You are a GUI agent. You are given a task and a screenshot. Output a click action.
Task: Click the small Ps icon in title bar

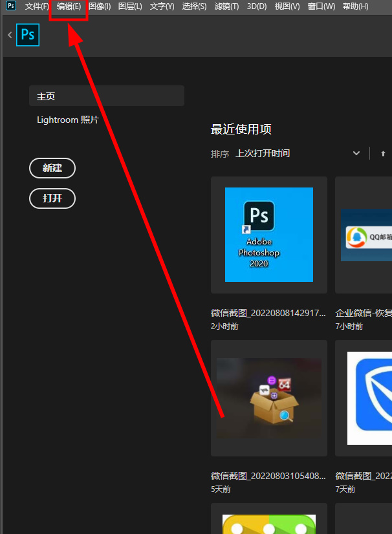tap(11, 6)
